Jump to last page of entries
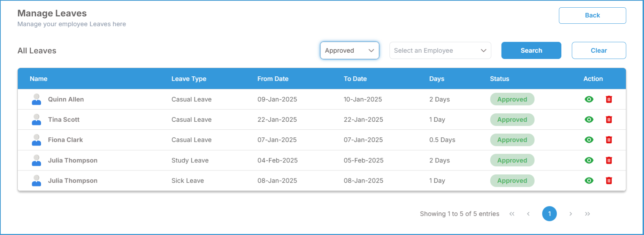 (587, 214)
